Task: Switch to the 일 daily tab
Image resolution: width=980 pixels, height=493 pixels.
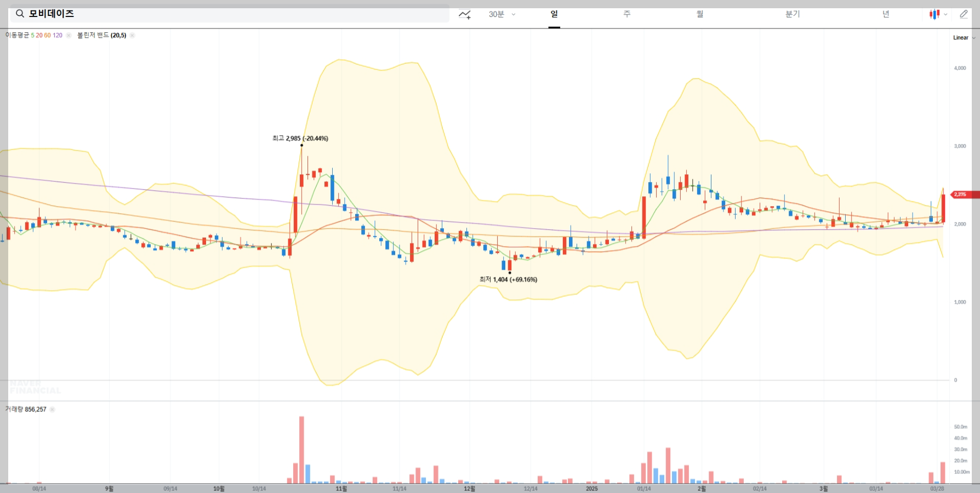Action: 554,14
